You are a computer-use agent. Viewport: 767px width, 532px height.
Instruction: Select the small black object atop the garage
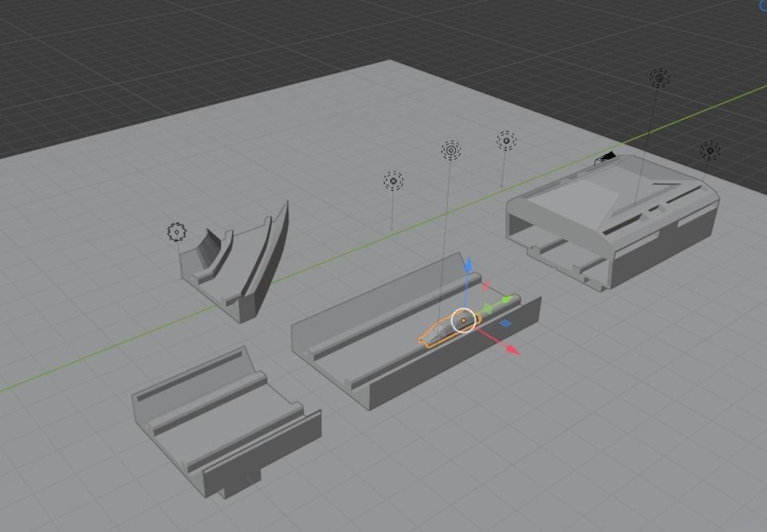coord(606,158)
